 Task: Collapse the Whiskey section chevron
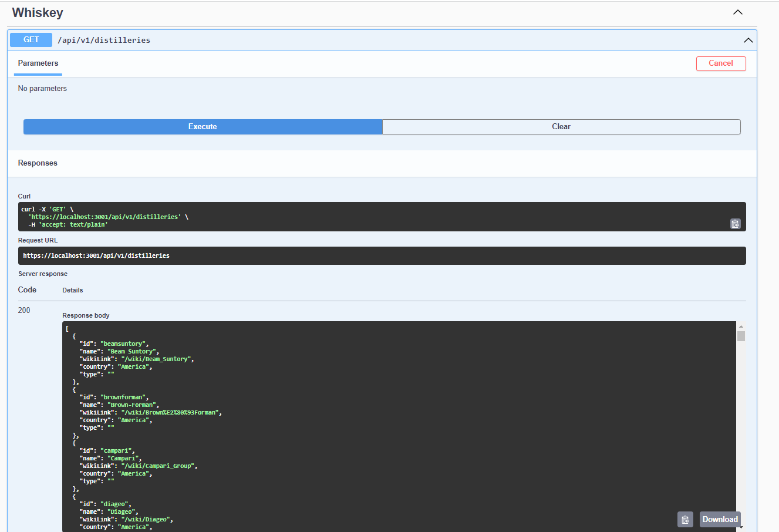[738, 12]
